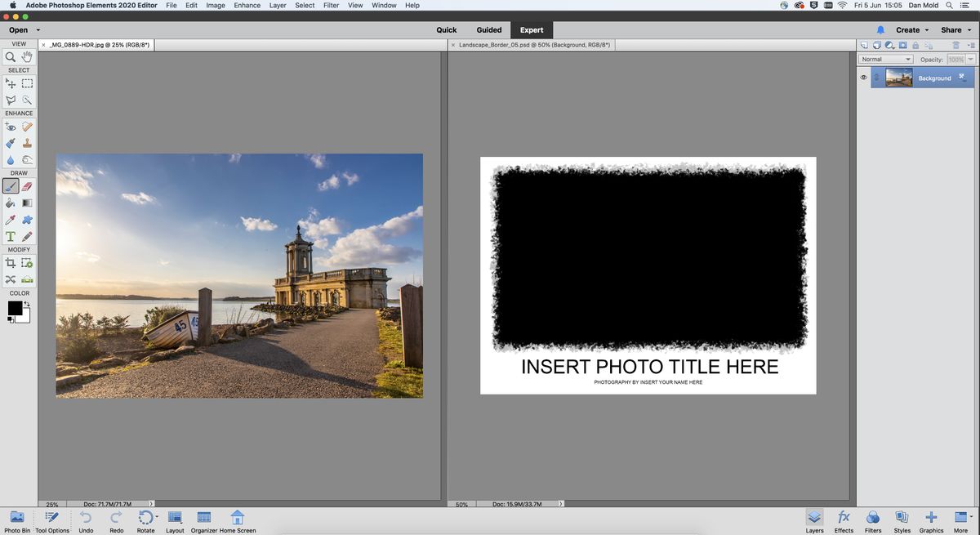
Task: Open the Filter menu
Action: (331, 6)
